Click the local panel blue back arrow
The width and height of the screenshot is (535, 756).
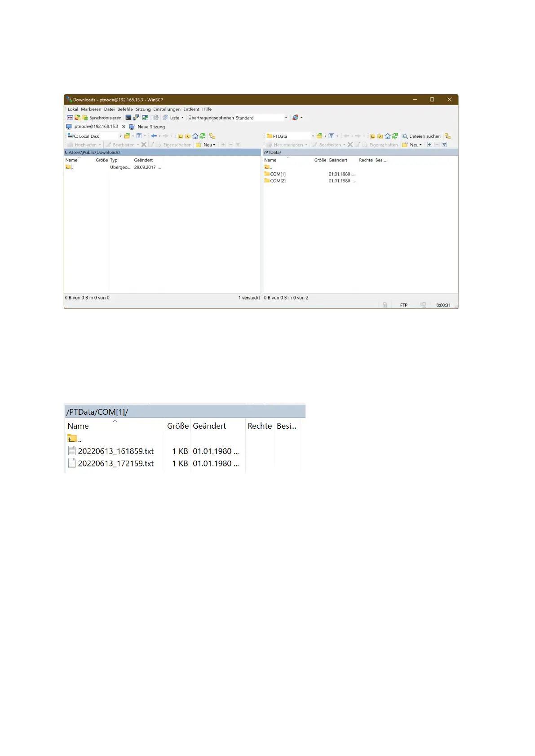[154, 136]
